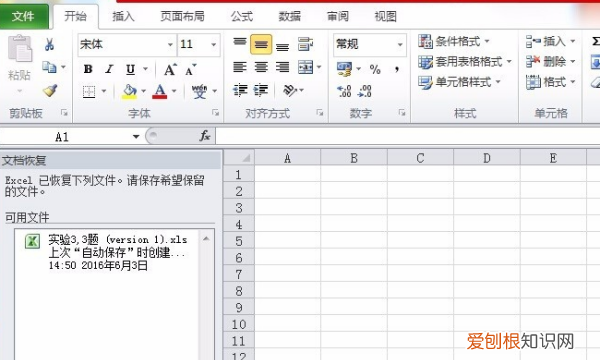Click the fx insert function icon
The image size is (600, 360).
(x=204, y=136)
